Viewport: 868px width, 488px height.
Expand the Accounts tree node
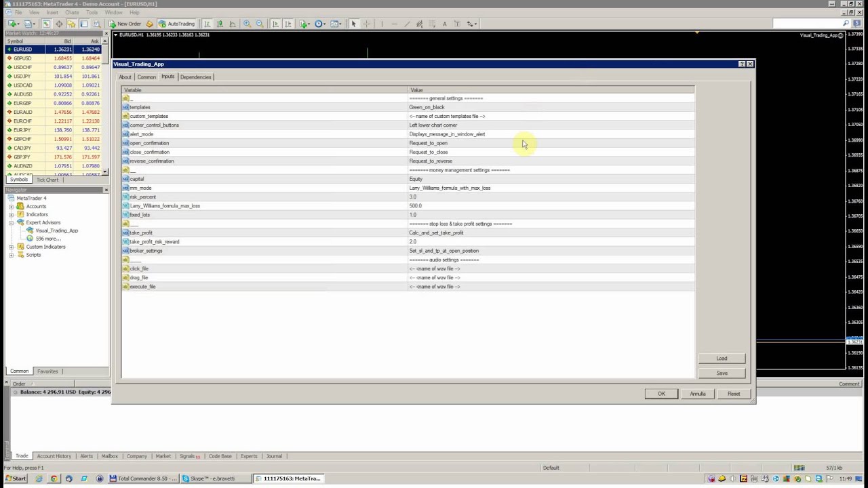tap(12, 206)
